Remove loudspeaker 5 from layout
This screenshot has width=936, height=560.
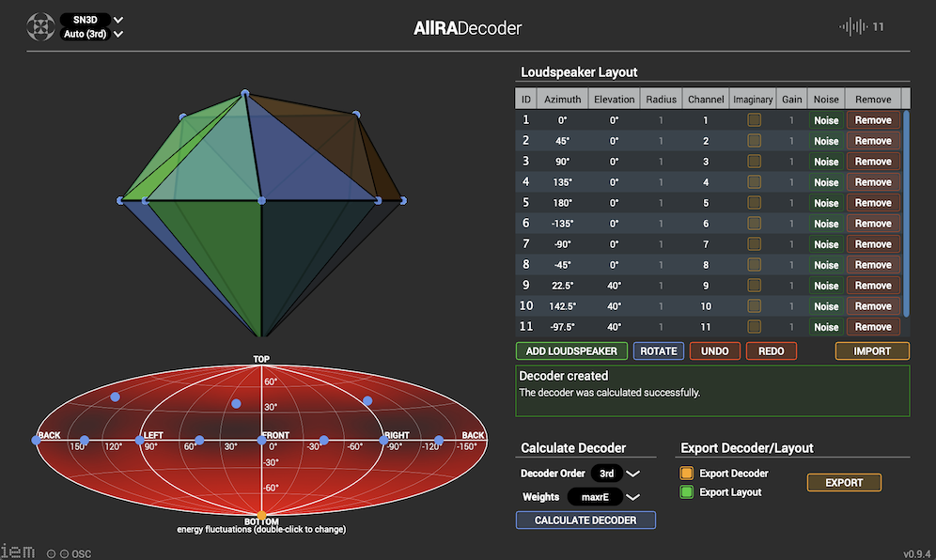click(x=873, y=203)
